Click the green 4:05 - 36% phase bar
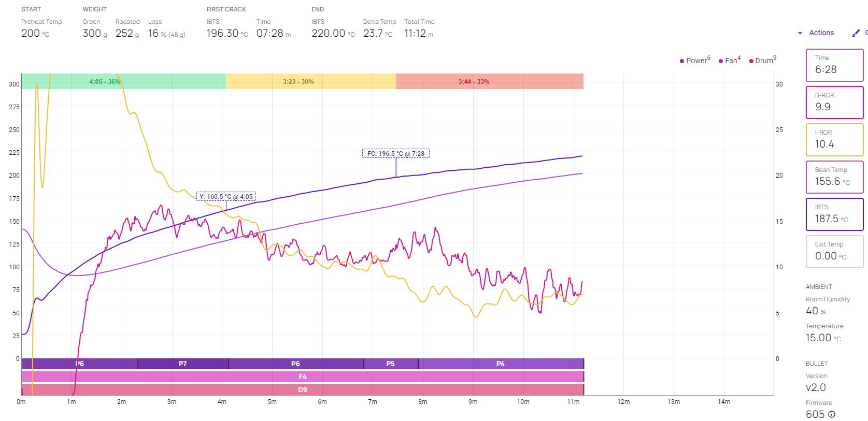The height and width of the screenshot is (421, 868). pos(123,82)
